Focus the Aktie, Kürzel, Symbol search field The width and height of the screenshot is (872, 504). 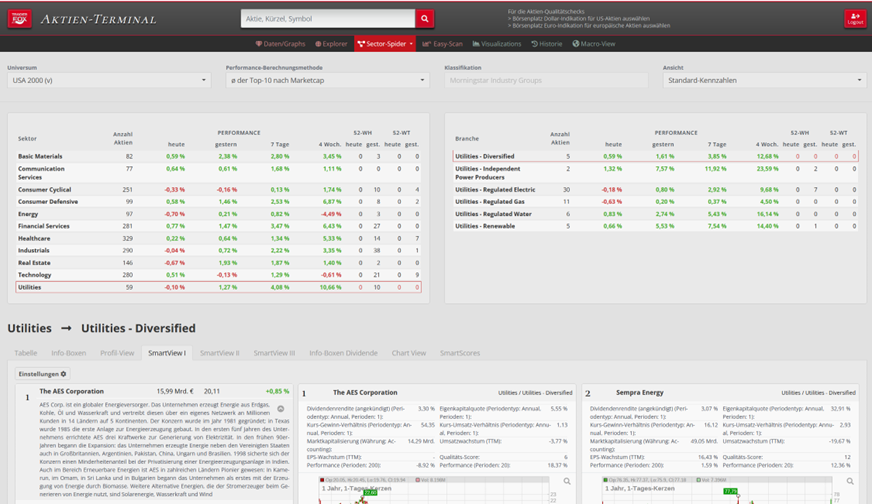pyautogui.click(x=328, y=18)
